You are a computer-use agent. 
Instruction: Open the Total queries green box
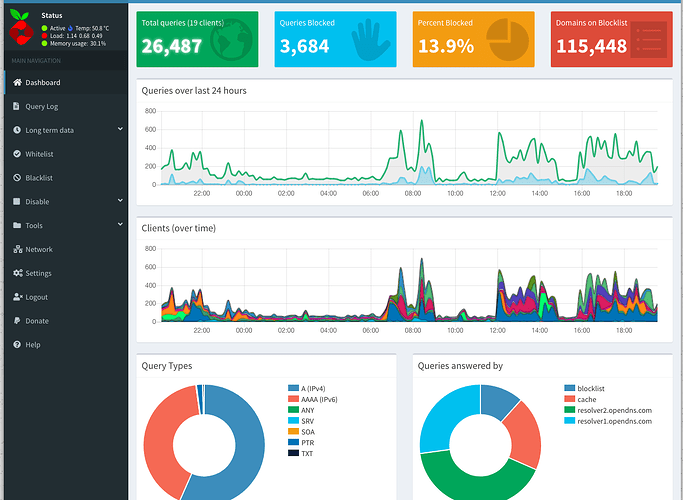pos(197,40)
